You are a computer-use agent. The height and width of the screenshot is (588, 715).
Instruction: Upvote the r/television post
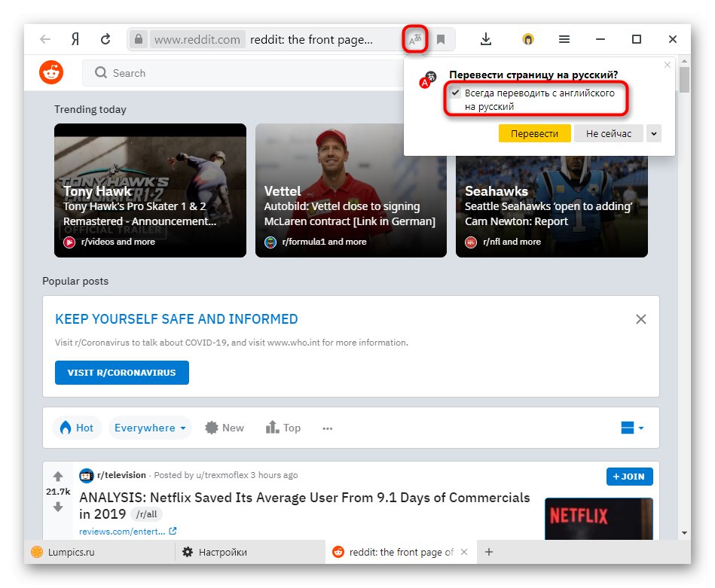[58, 476]
